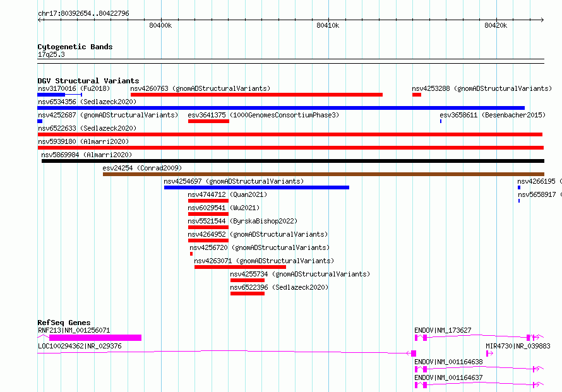The width and height of the screenshot is (562, 392).
Task: Select the nsv4255734 gnomAD red bar
Action: (x=248, y=280)
